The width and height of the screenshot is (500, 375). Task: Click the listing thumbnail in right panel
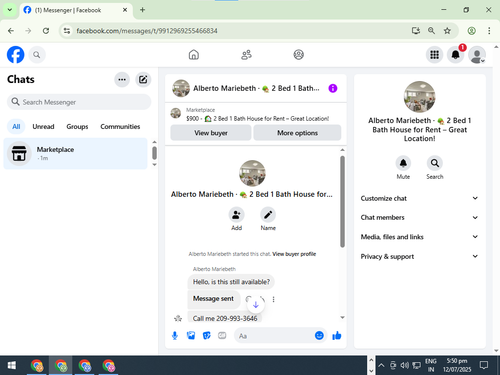click(x=419, y=97)
